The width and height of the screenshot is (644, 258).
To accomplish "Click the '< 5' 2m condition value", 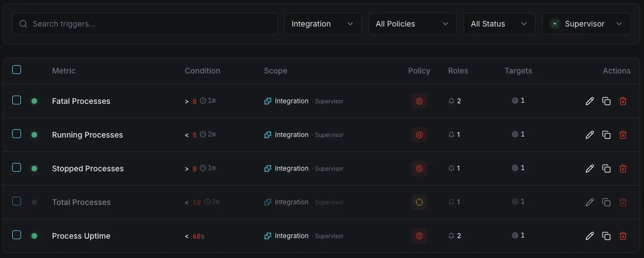I will tap(200, 135).
